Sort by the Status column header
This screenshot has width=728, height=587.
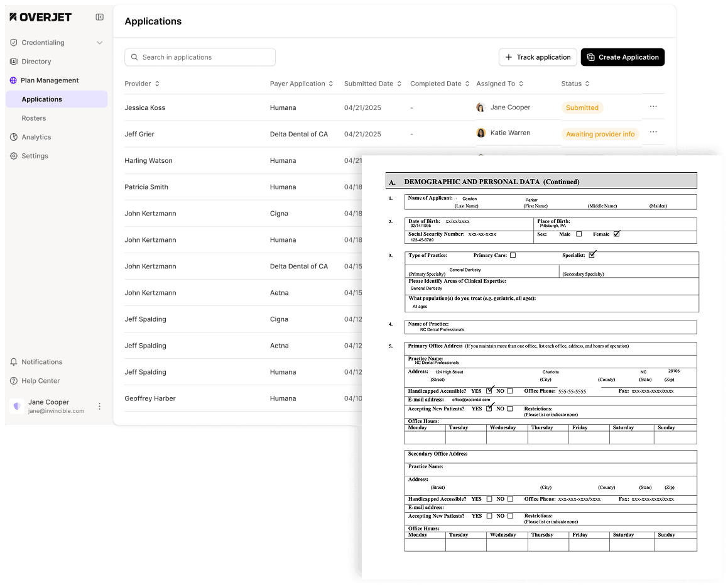pyautogui.click(x=571, y=84)
